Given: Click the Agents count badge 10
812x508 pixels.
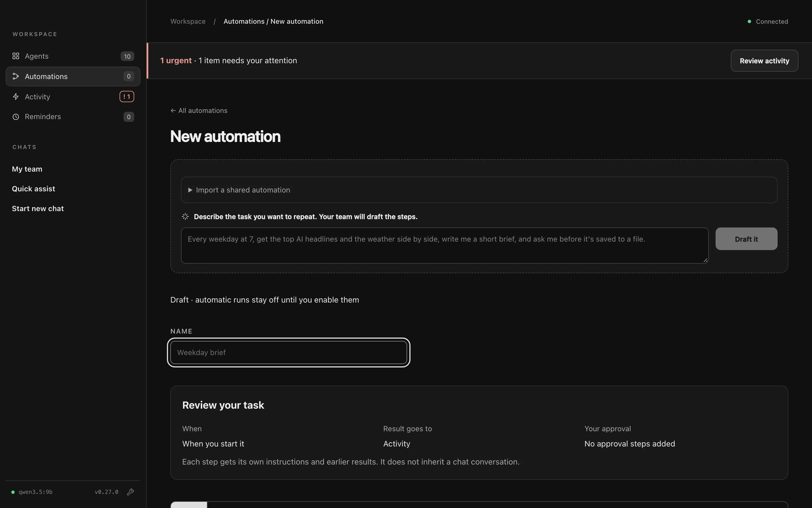Looking at the screenshot, I should [127, 56].
